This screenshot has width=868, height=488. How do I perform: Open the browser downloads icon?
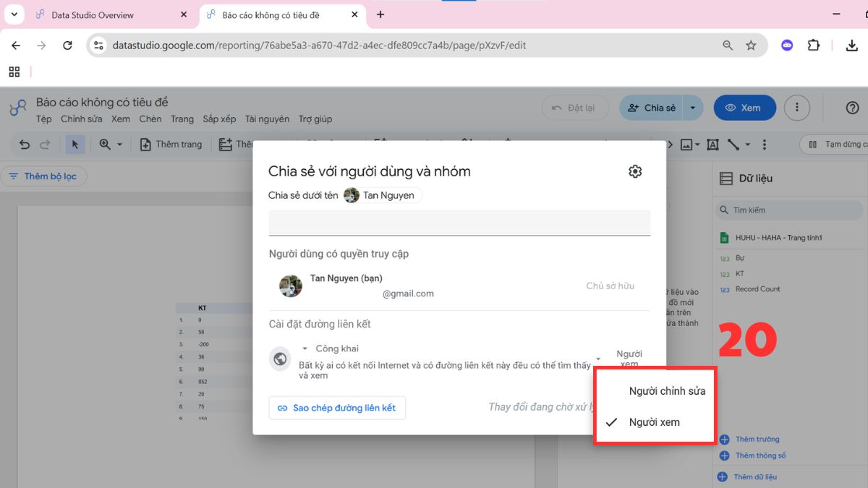[851, 46]
